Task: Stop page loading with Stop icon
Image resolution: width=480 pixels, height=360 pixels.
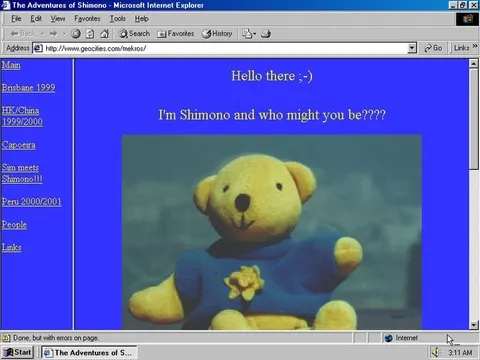Action: pos(76,34)
